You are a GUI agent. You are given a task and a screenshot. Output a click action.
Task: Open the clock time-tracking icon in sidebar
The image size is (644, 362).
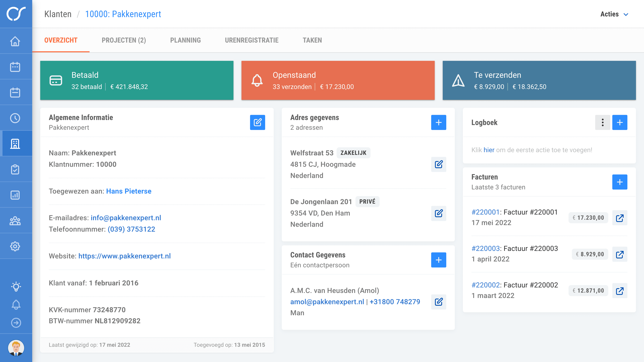(x=15, y=118)
